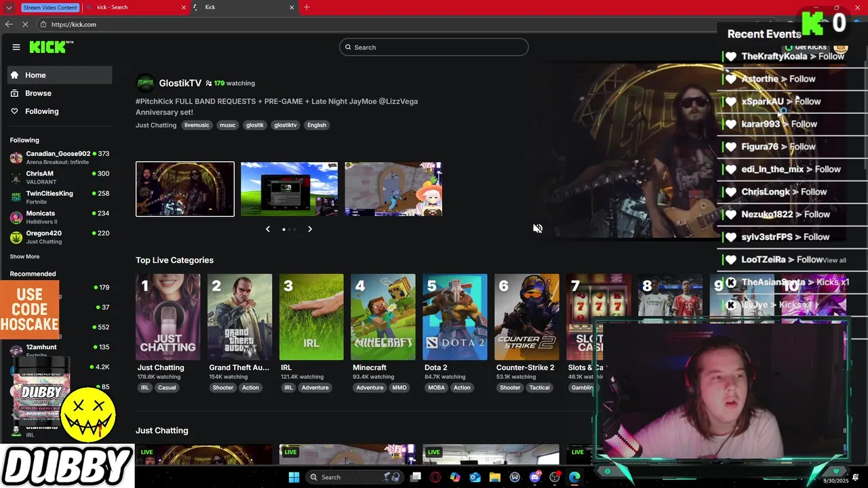This screenshot has width=868, height=488.
Task: Open the Dota 2 category card
Action: coord(455,317)
